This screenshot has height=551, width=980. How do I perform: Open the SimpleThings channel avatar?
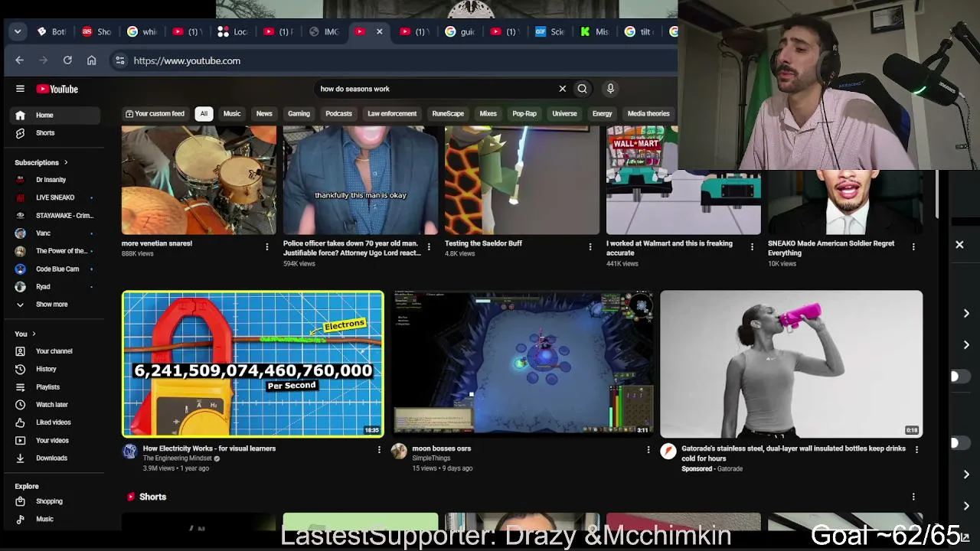399,451
